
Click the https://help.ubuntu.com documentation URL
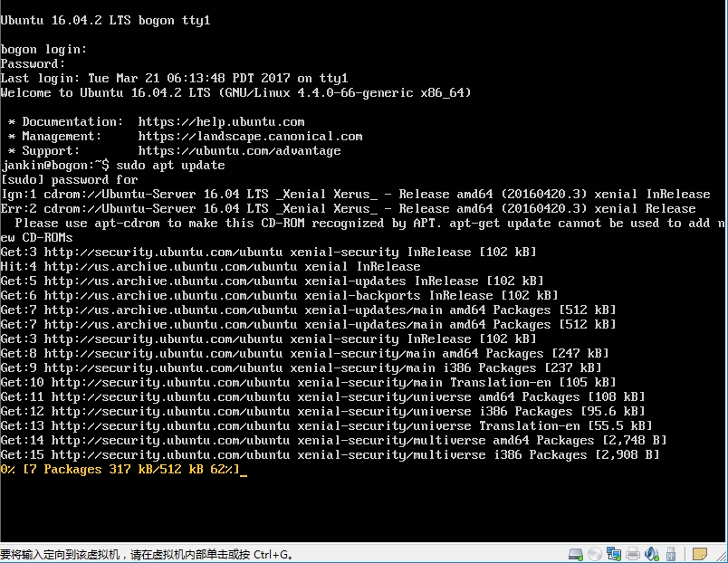point(221,122)
